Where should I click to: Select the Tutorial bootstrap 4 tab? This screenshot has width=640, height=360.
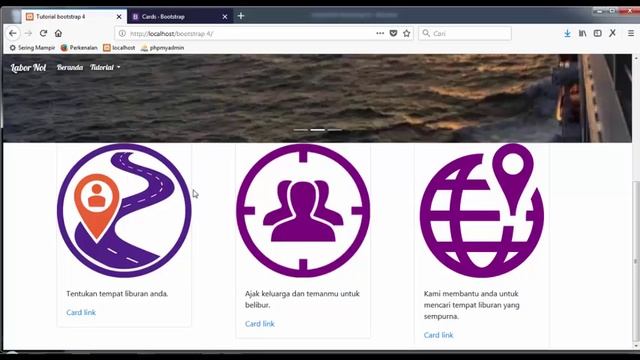point(74,17)
